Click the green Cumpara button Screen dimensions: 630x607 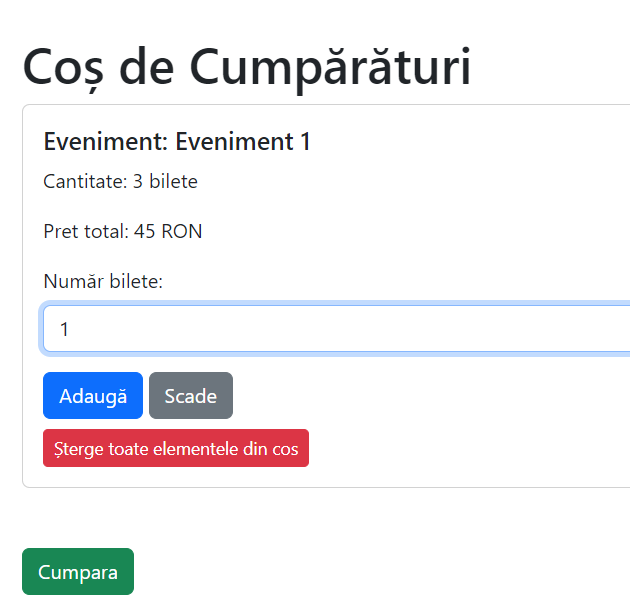click(78, 572)
